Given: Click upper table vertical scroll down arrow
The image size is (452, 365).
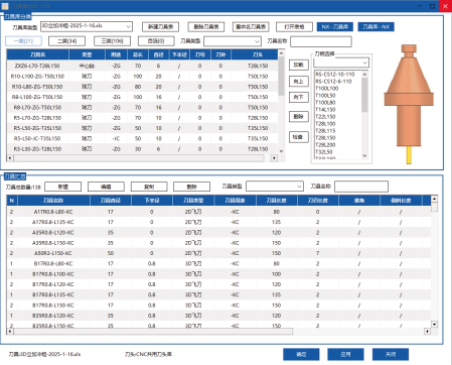Looking at the screenshot, I should point(281,151).
